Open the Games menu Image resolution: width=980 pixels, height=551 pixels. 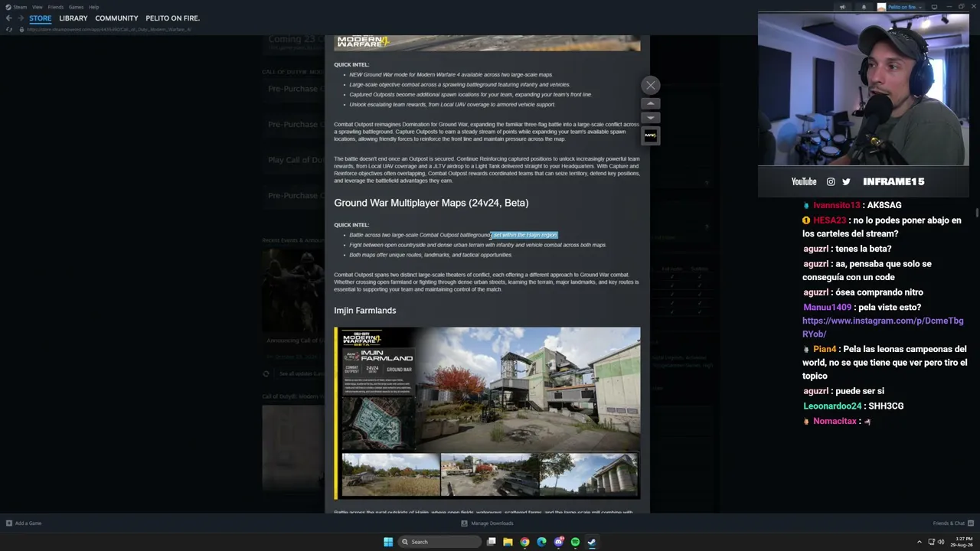pos(76,7)
